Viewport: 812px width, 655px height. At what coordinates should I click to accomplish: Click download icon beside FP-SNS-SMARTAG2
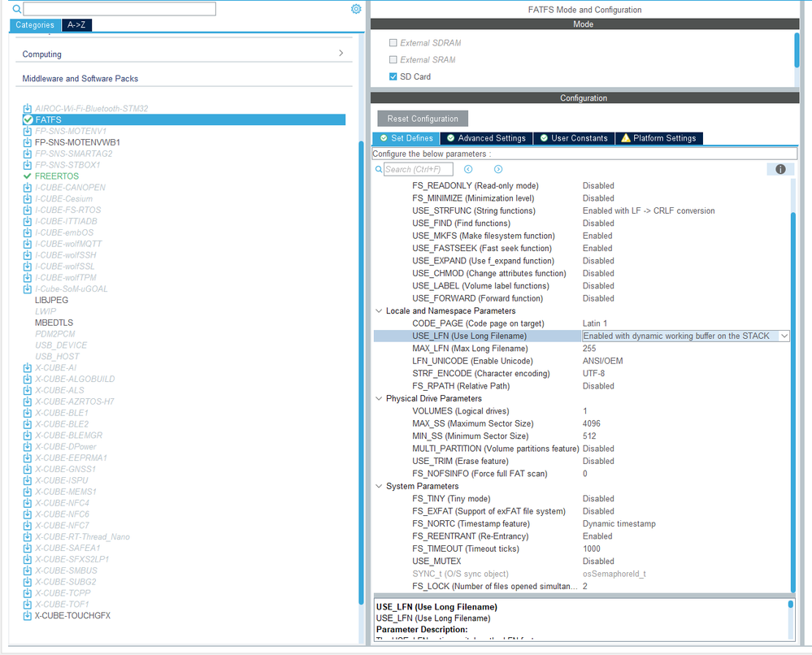click(28, 154)
